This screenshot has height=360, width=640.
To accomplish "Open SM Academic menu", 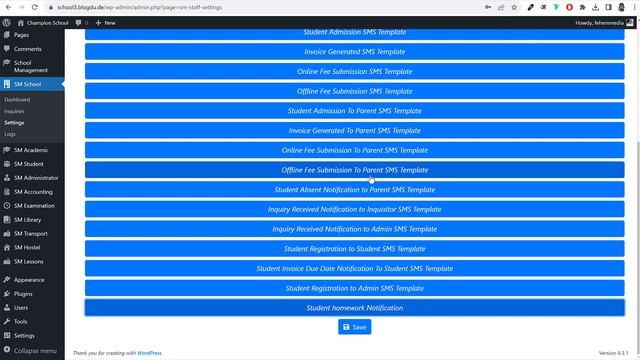I will (32, 150).
